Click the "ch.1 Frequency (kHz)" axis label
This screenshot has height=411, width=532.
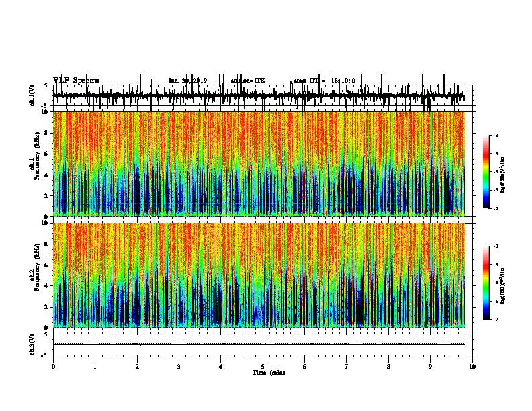35,156
